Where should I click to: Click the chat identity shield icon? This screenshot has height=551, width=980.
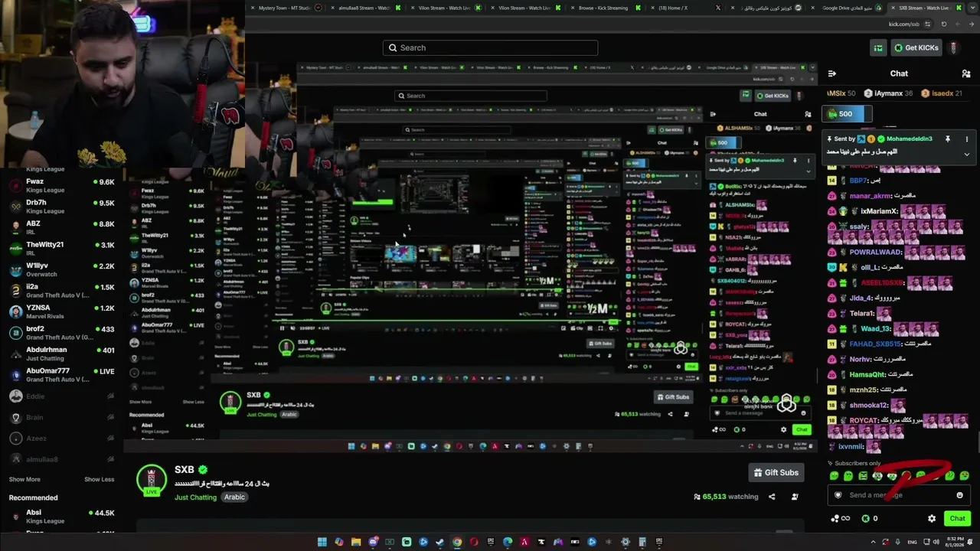click(x=838, y=495)
